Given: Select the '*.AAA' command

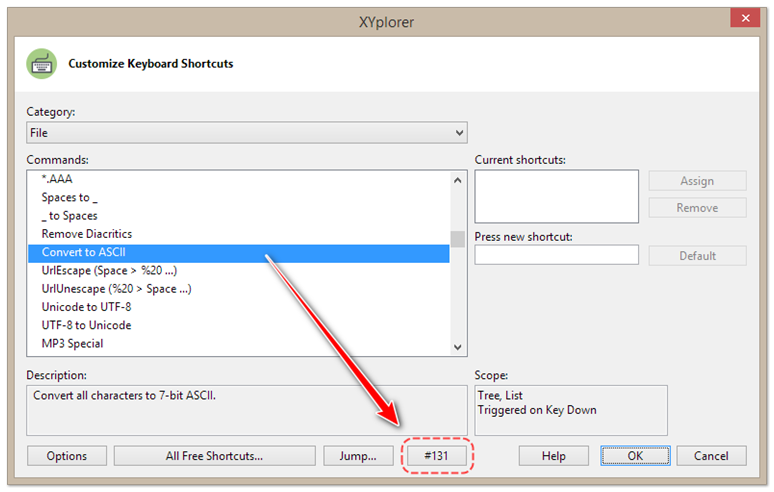Looking at the screenshot, I should point(57,179).
